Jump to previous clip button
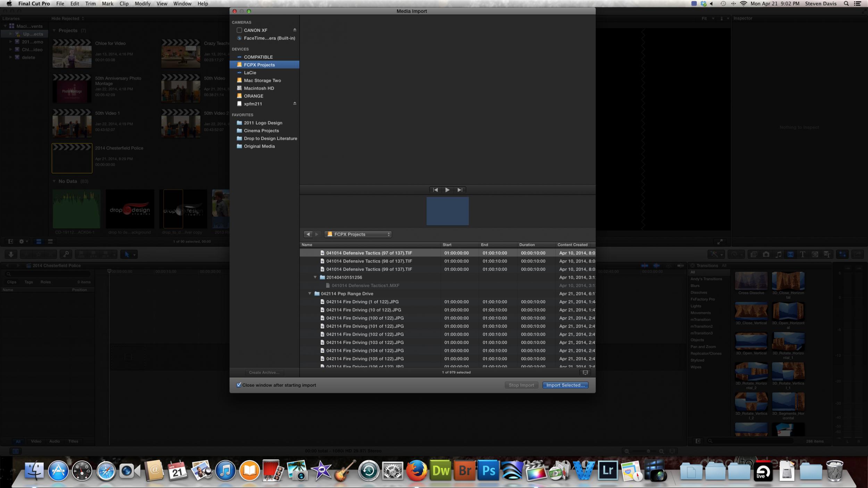This screenshot has height=488, width=868. click(x=435, y=190)
